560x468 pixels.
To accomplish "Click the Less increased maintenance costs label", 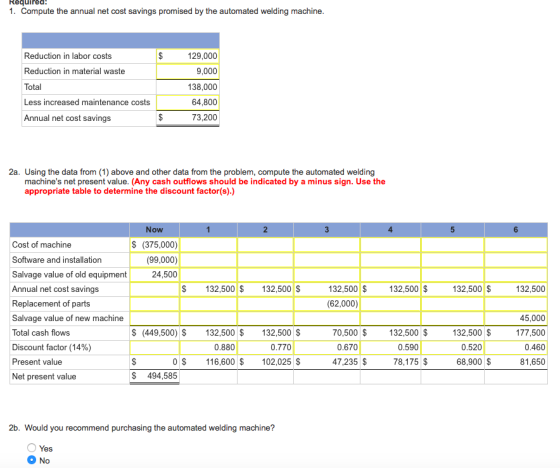I will 87,103.
